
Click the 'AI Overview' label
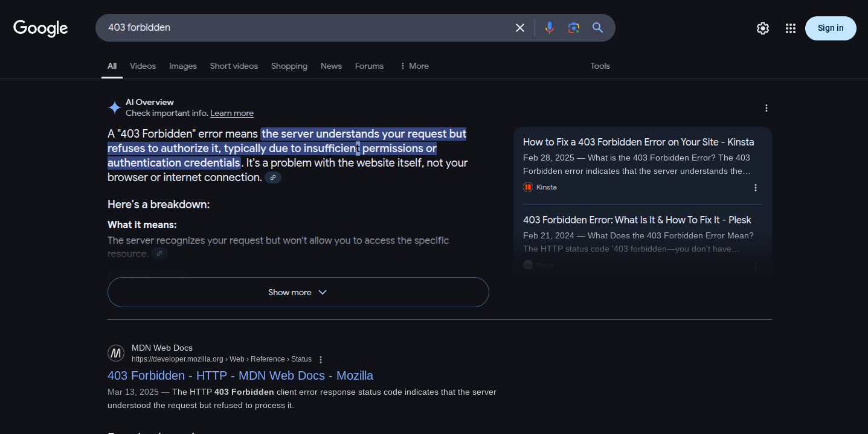[150, 102]
